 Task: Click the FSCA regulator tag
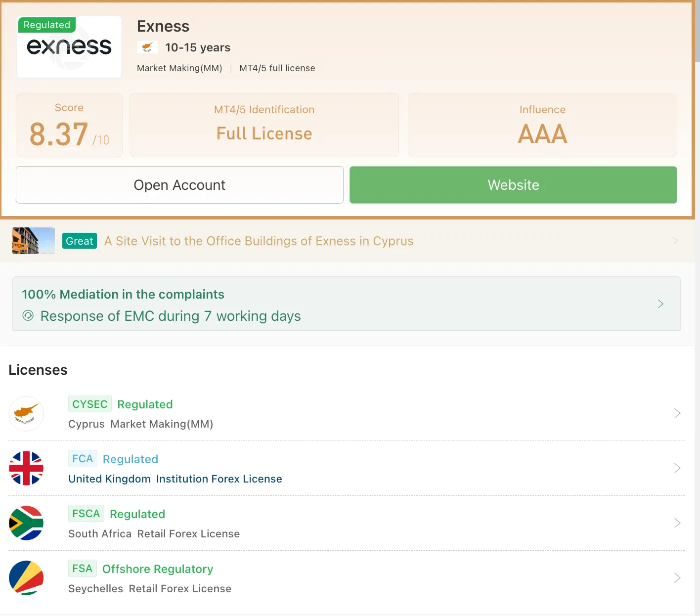click(x=86, y=514)
